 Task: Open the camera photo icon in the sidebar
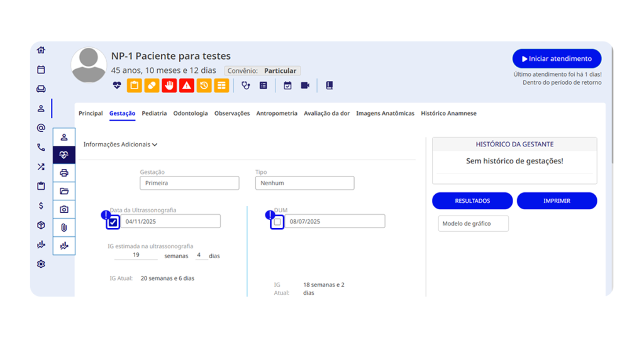pos(64,209)
